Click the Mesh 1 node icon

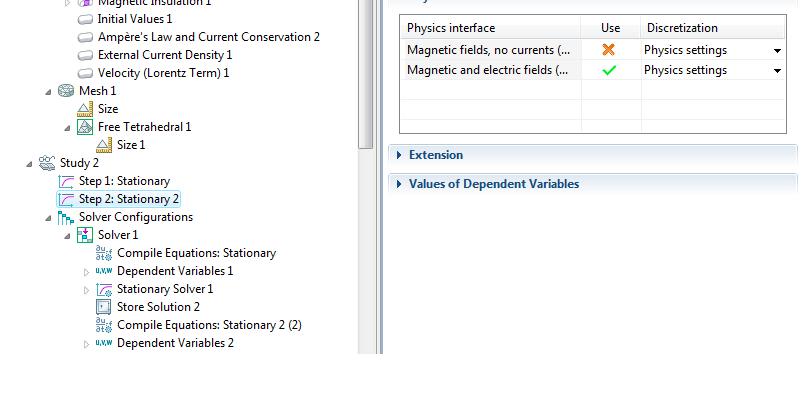tap(67, 91)
